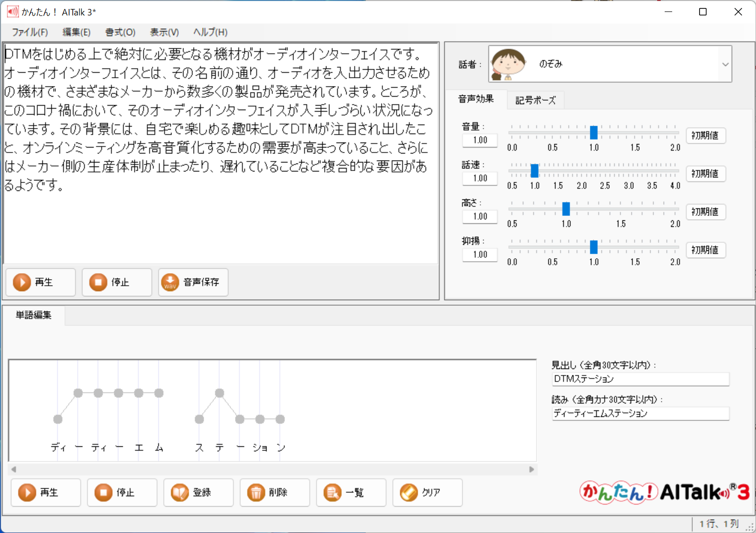The height and width of the screenshot is (533, 756).
Task: Click the 抑揚 intonation slider handle
Action: (594, 247)
